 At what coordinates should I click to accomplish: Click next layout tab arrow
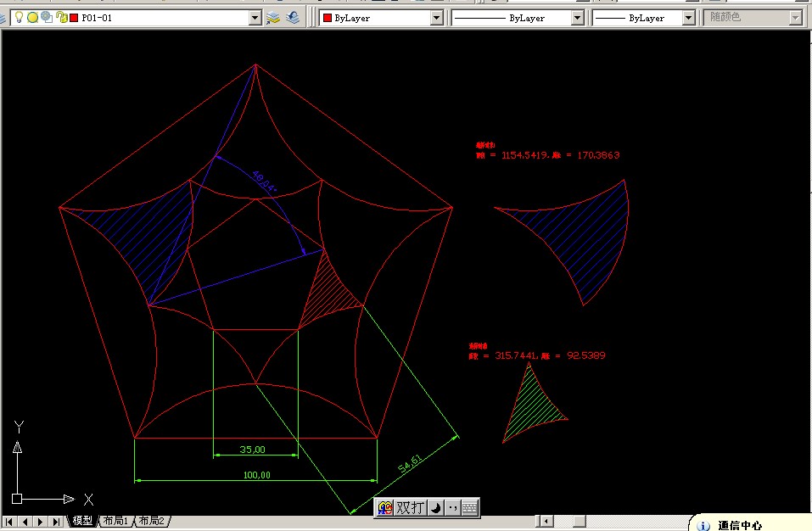click(x=41, y=522)
